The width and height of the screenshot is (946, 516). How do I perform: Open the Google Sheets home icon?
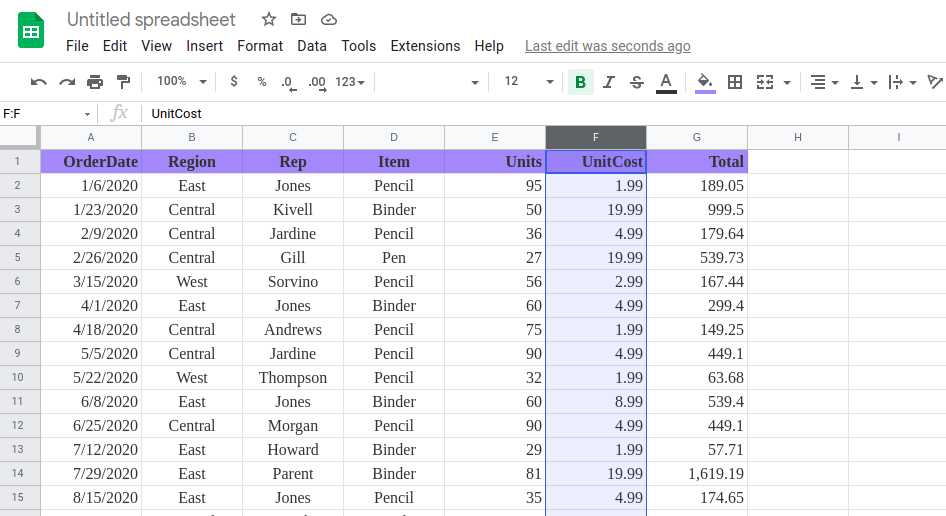coord(31,30)
